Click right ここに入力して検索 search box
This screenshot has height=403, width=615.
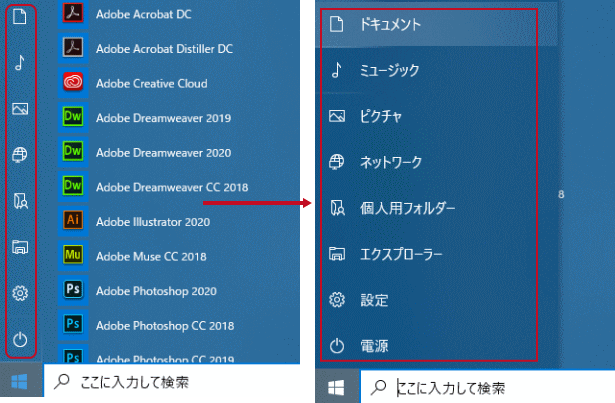(x=488, y=388)
